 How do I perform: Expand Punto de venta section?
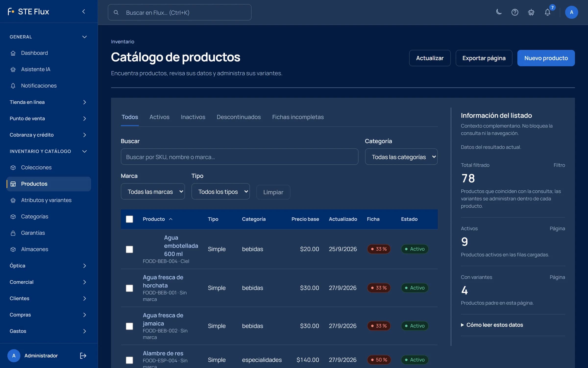49,118
